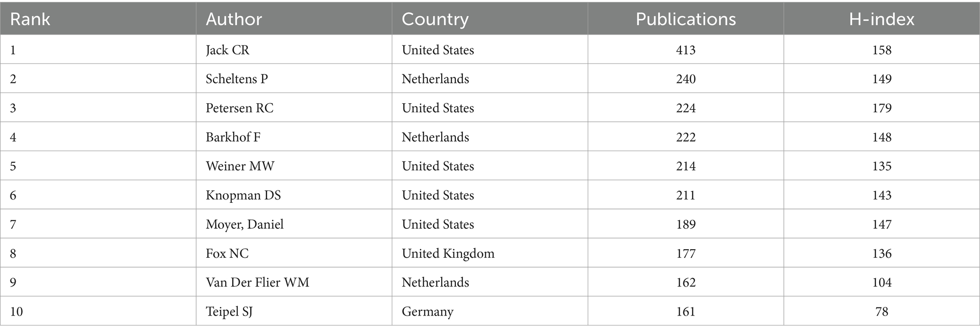Click author name Jack CR
This screenshot has height=334, width=980.
[x=227, y=50]
